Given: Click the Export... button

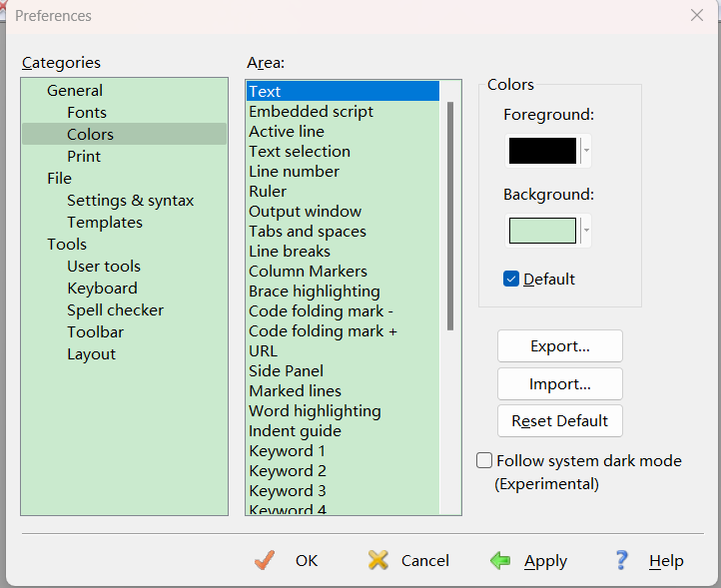Looking at the screenshot, I should point(559,346).
